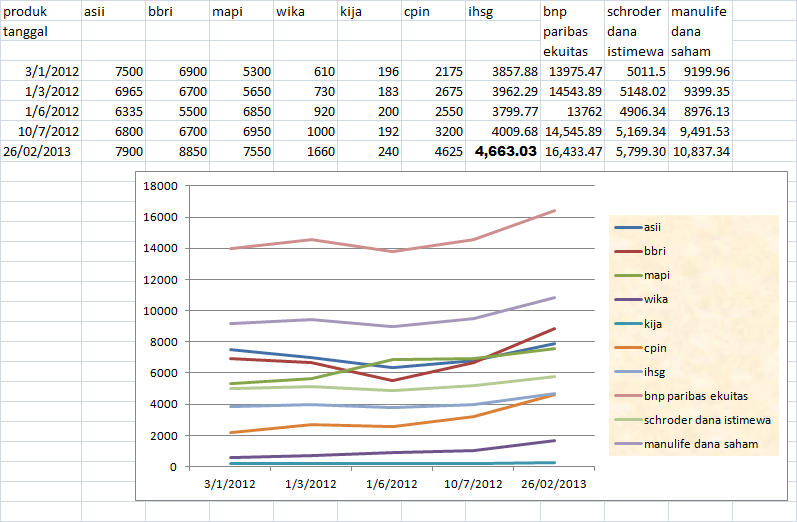Select header cell 'ekuitas'
The image size is (797, 522).
click(572, 51)
